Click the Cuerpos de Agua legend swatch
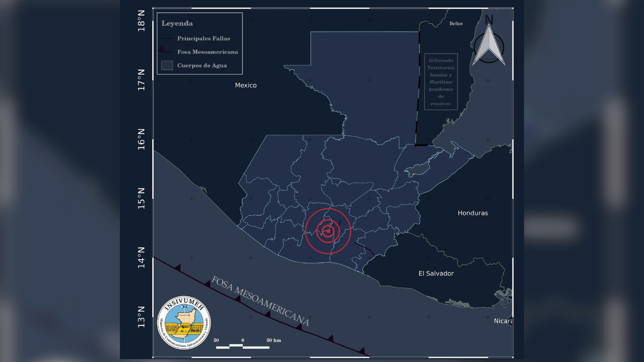 (x=167, y=65)
